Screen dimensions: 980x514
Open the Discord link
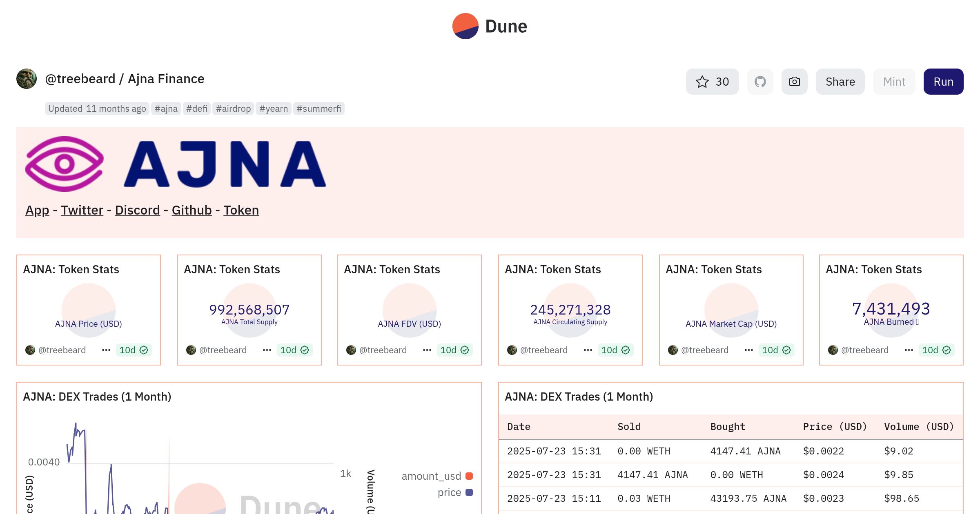(x=137, y=210)
